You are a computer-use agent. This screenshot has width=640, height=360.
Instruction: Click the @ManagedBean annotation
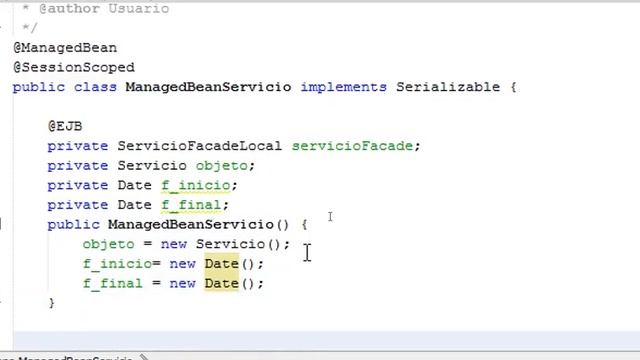tap(65, 48)
